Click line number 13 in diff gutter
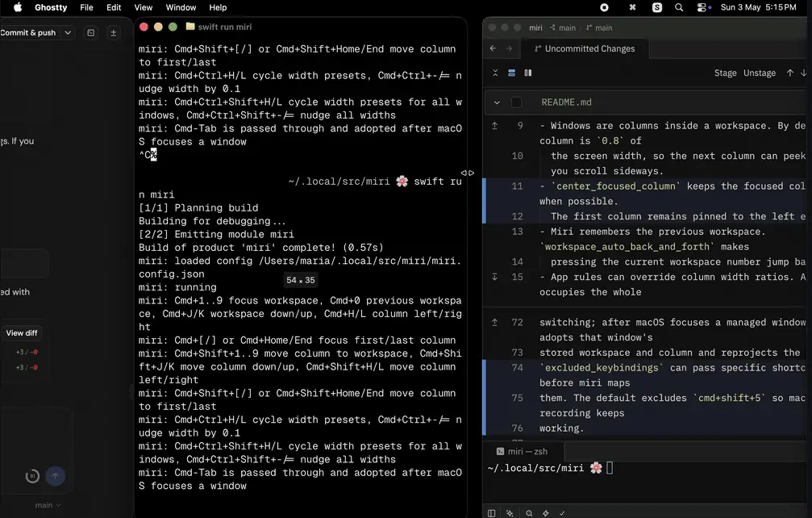The height and width of the screenshot is (518, 812). click(518, 232)
